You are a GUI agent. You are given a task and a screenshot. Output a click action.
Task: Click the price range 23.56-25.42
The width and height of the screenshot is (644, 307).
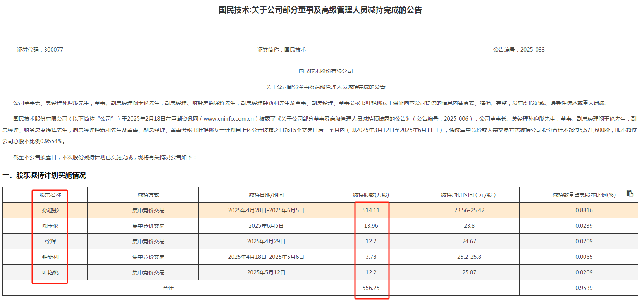pyautogui.click(x=469, y=210)
